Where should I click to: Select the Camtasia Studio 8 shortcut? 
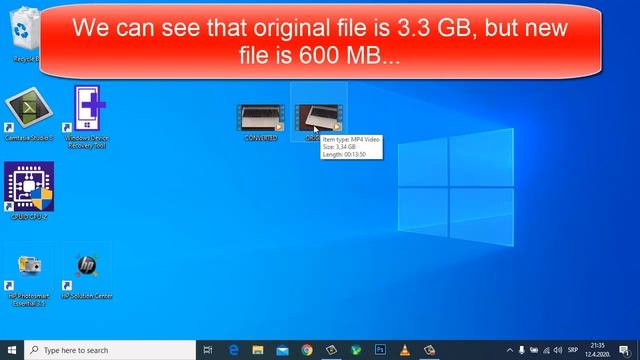click(29, 114)
